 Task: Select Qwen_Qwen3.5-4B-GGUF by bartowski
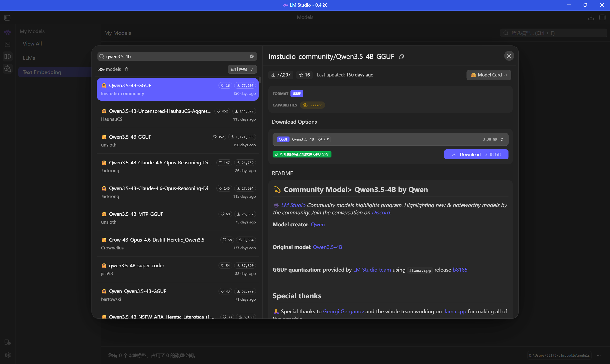[178, 295]
